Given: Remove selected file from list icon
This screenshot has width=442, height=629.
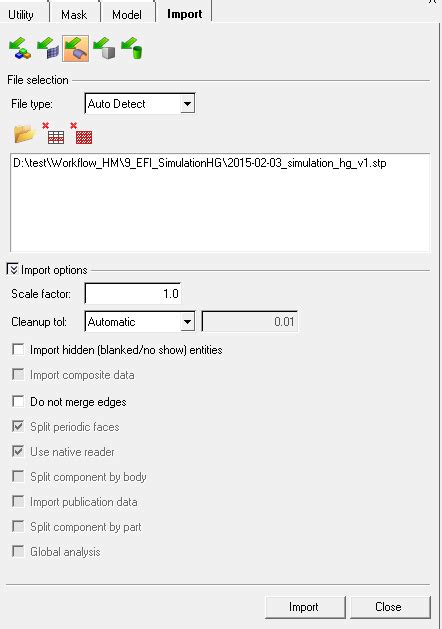Looking at the screenshot, I should click(53, 134).
